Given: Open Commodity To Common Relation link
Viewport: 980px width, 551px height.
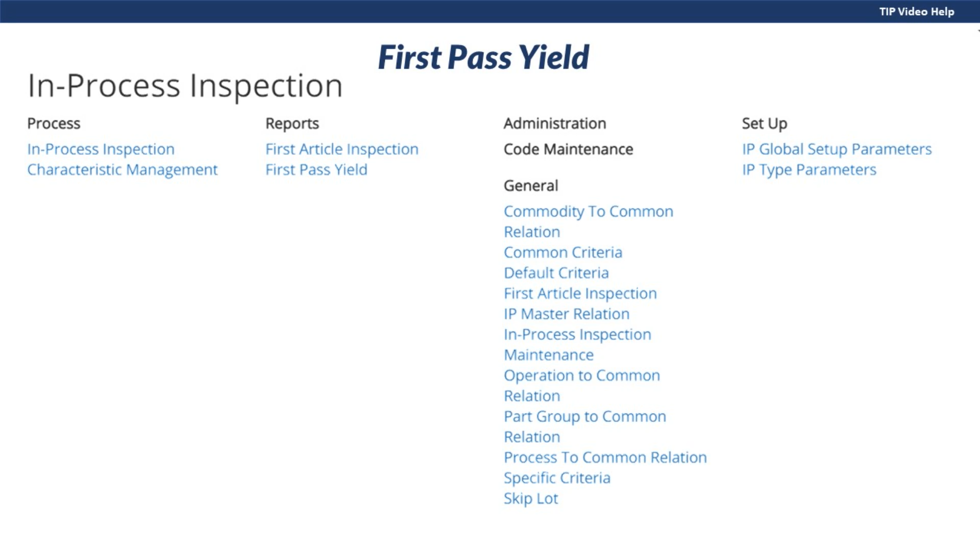Looking at the screenshot, I should pos(588,211).
